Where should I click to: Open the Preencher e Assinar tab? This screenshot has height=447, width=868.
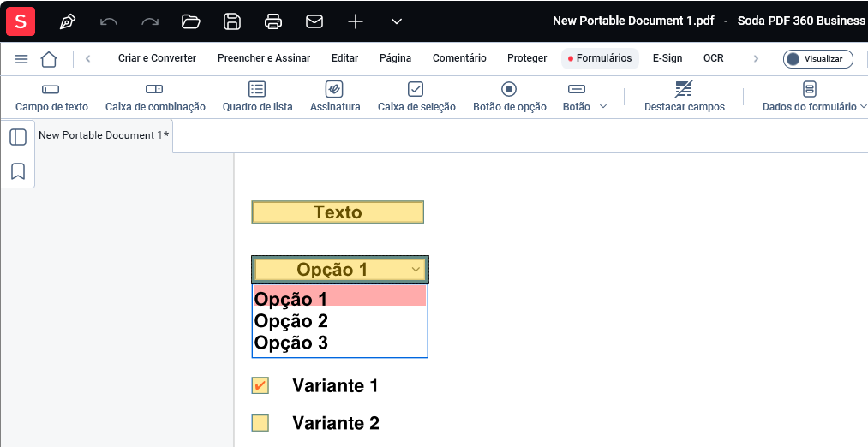click(264, 58)
